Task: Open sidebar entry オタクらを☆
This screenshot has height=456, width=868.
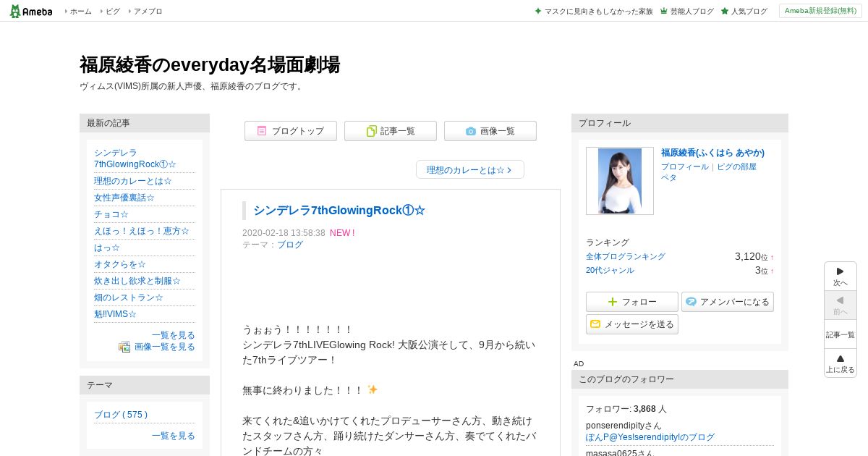Action: (x=120, y=264)
